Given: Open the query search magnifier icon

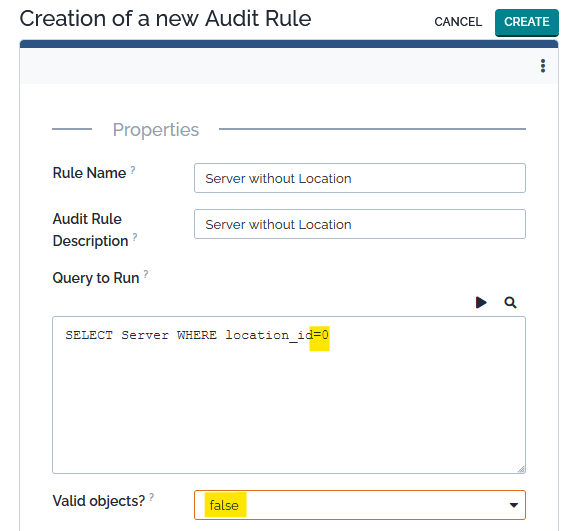Looking at the screenshot, I should click(510, 302).
